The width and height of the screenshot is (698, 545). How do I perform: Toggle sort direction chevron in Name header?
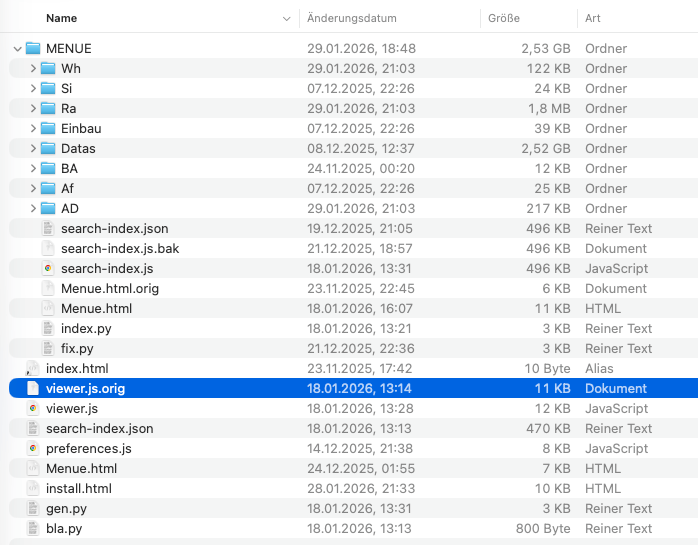pyautogui.click(x=286, y=18)
